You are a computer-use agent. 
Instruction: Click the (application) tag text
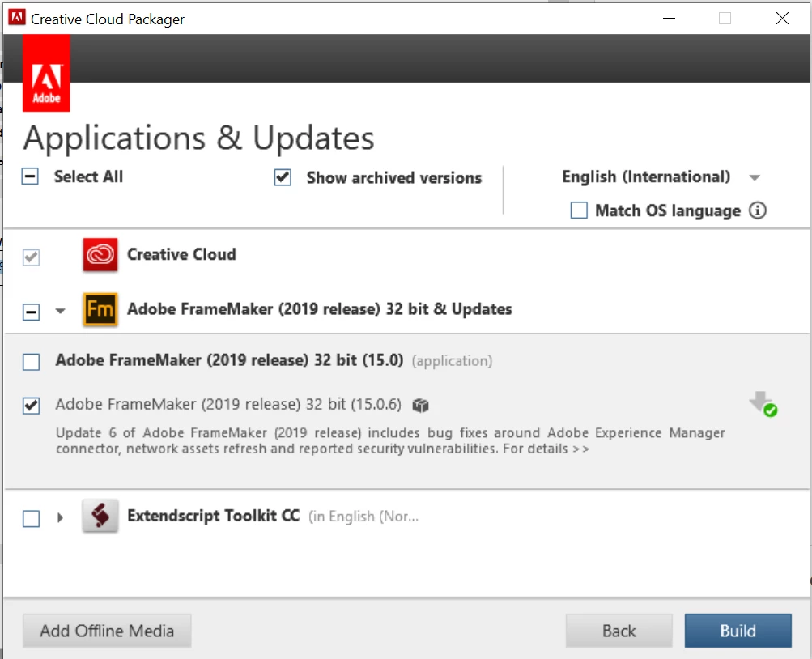(x=452, y=361)
